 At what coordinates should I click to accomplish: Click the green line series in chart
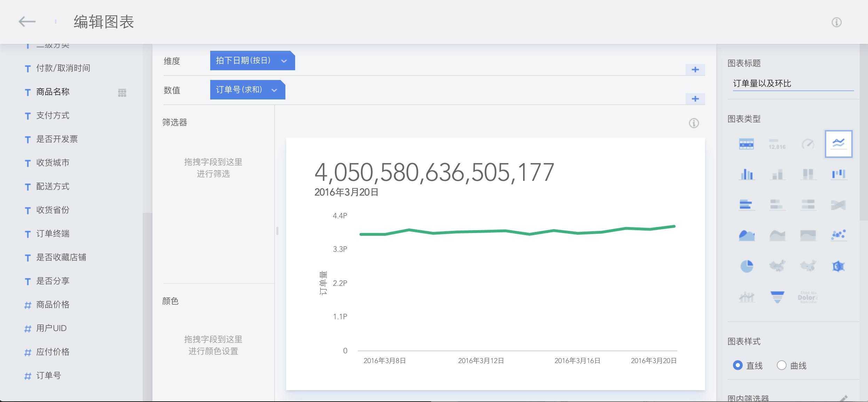click(x=517, y=231)
